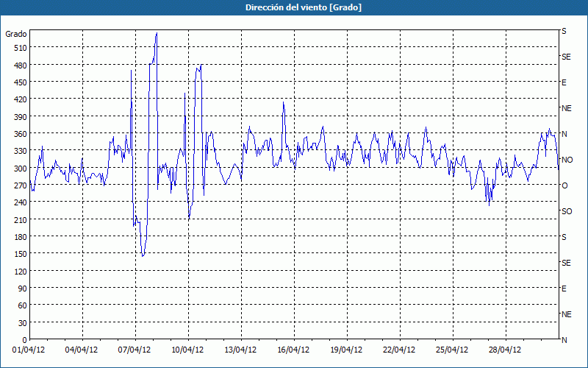Screen dimensions: 588x368
Task: Click the 13/04/12 date label
Action: [240, 350]
